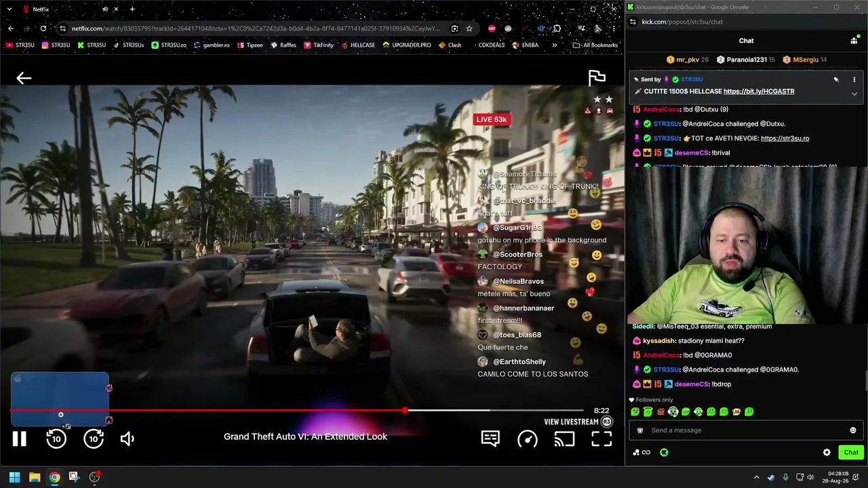Bookmark this page with the star icon
The height and width of the screenshot is (488, 868).
(469, 28)
